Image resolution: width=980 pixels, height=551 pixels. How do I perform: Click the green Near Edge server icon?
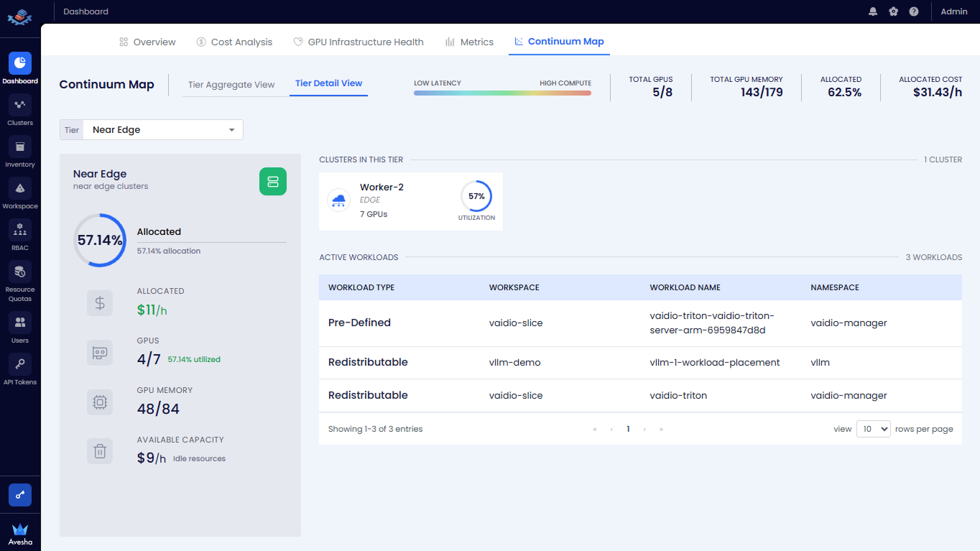272,182
